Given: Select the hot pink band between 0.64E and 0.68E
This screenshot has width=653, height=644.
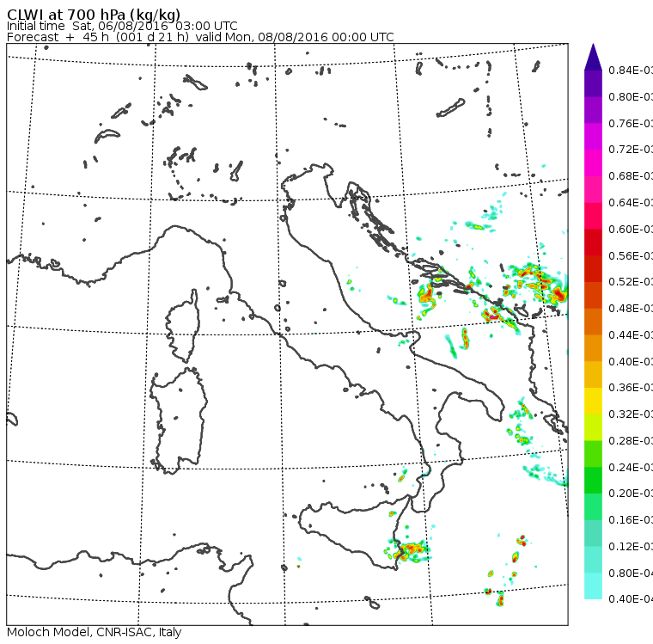Looking at the screenshot, I should point(593,189).
